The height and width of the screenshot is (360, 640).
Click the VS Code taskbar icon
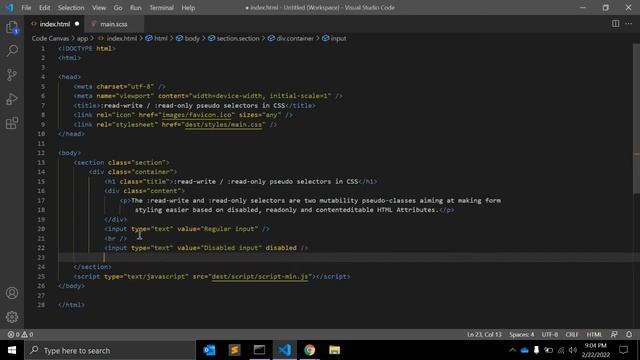[284, 350]
